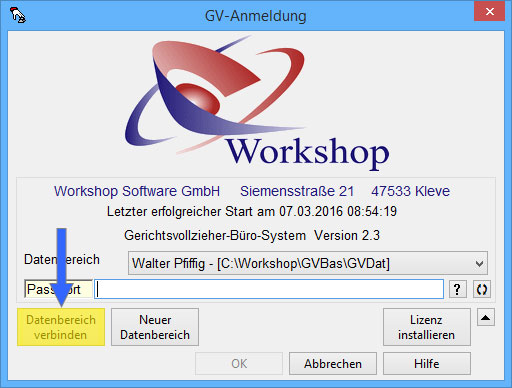512x388 pixels.
Task: Open the Datenbereich dropdown list
Action: click(307, 263)
